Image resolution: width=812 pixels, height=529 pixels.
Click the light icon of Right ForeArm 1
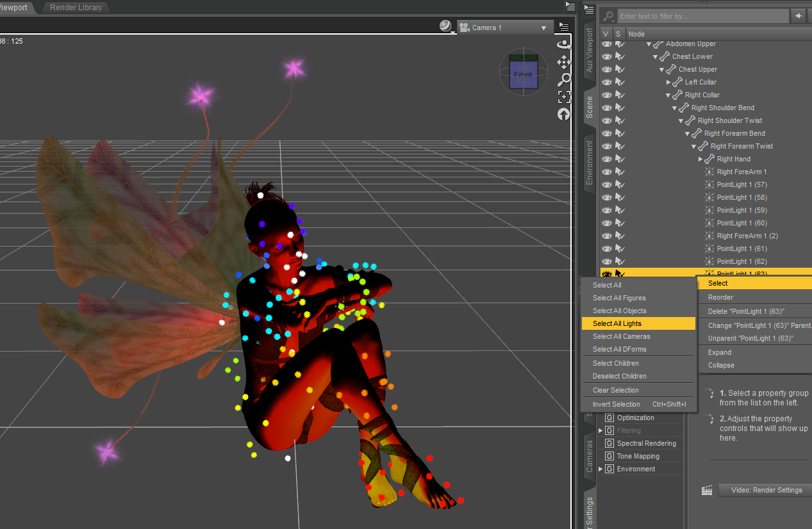(x=709, y=172)
